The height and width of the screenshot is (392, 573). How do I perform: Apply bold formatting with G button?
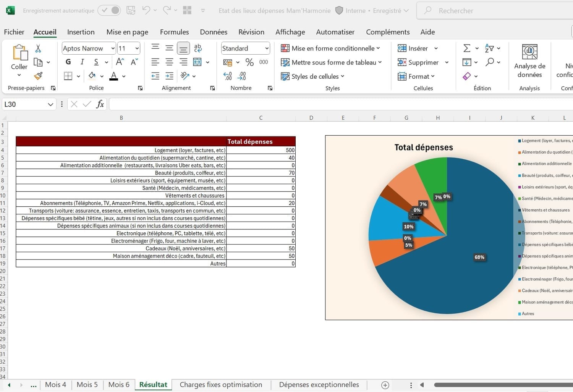(68, 62)
